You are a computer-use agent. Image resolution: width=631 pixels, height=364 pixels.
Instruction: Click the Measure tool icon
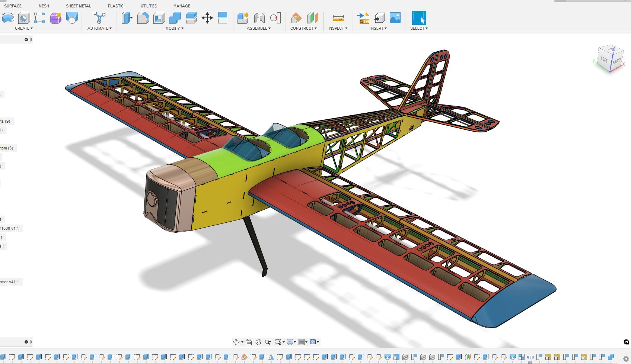[x=338, y=18]
